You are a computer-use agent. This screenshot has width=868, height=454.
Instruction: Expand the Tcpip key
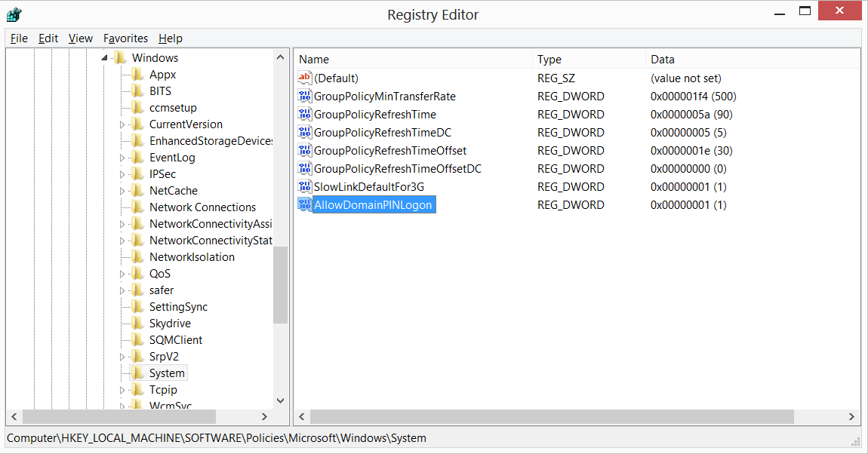(x=122, y=390)
